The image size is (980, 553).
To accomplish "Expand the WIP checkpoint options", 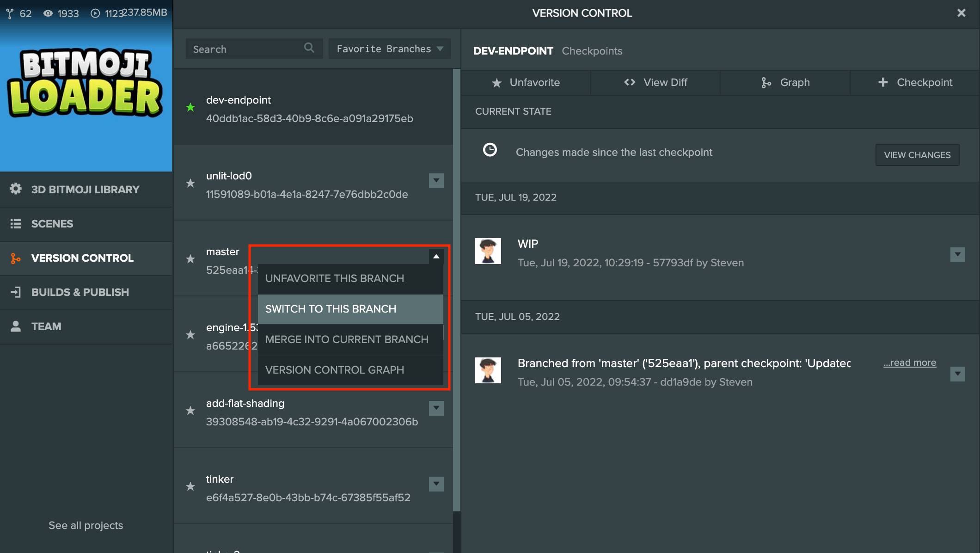I will point(957,254).
